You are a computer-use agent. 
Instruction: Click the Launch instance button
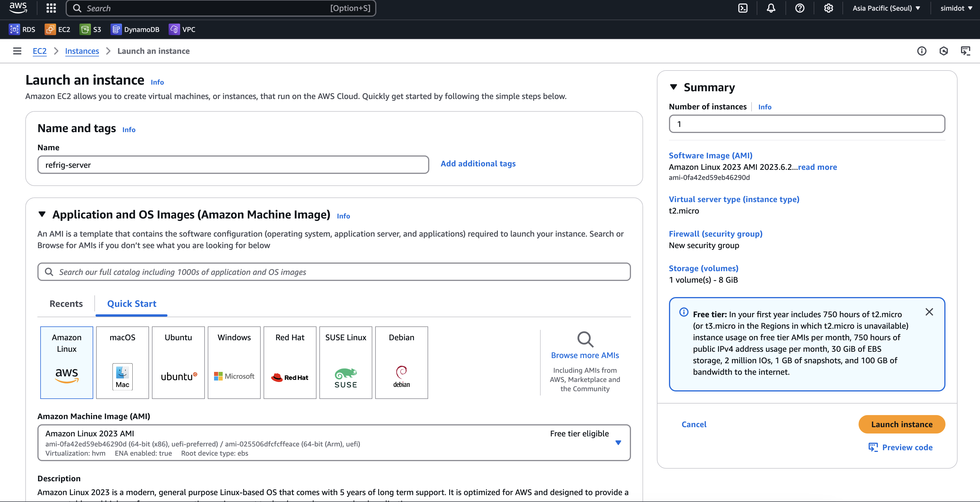[901, 424]
